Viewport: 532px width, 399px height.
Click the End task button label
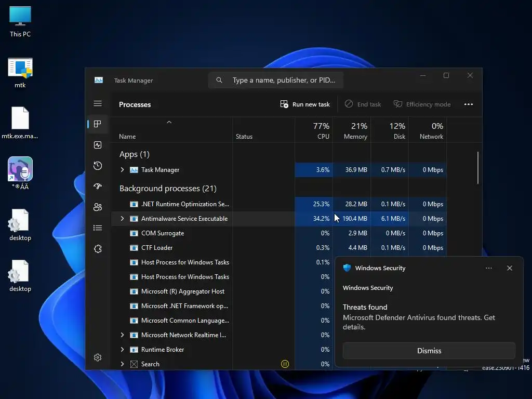point(369,104)
